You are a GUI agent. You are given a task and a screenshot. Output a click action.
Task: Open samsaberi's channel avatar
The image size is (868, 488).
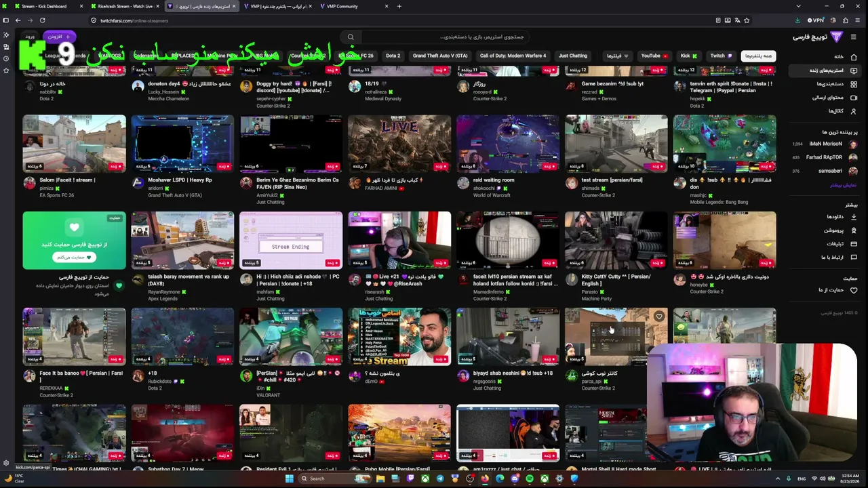853,171
